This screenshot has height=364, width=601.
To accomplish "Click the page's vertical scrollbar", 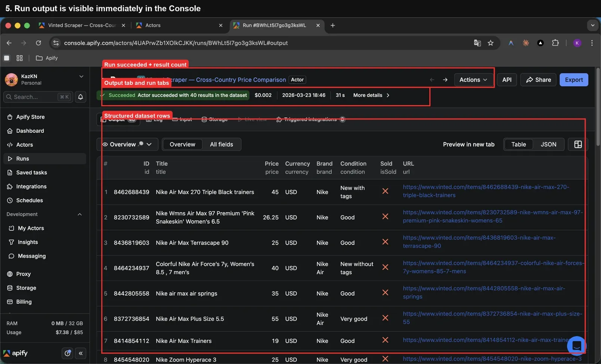I will [x=597, y=107].
